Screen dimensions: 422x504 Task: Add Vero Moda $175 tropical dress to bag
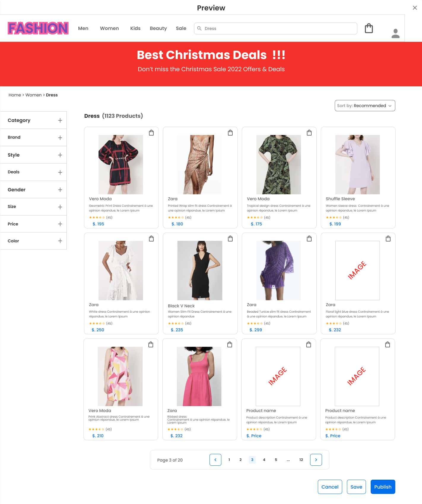[x=309, y=133]
